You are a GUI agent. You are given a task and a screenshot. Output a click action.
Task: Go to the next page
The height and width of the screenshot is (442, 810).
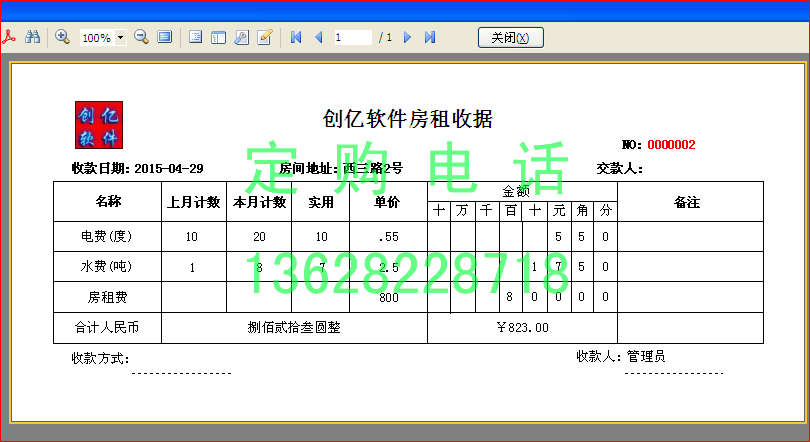pyautogui.click(x=407, y=37)
